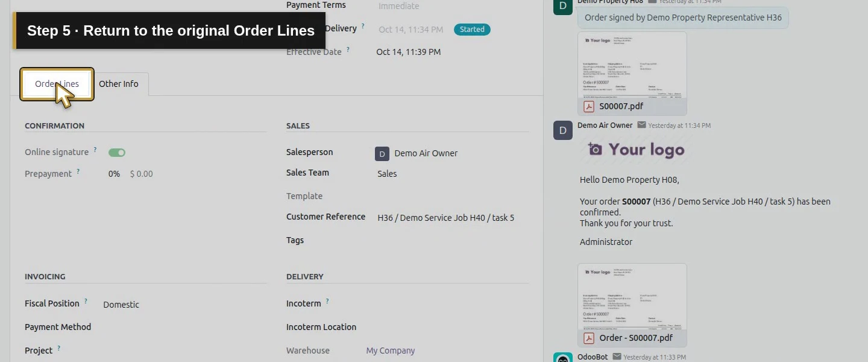Screen dimensions: 868x362
Task: Open the Order Lines tab
Action: coord(57,84)
